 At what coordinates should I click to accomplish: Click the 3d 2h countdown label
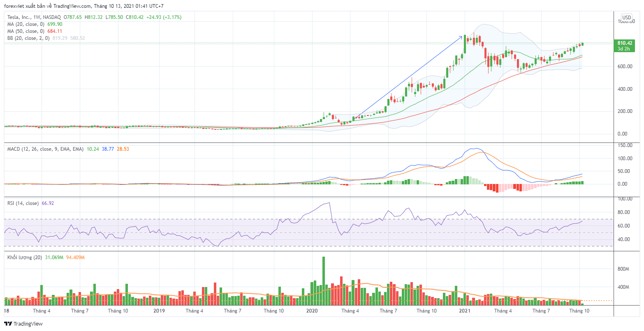(624, 49)
